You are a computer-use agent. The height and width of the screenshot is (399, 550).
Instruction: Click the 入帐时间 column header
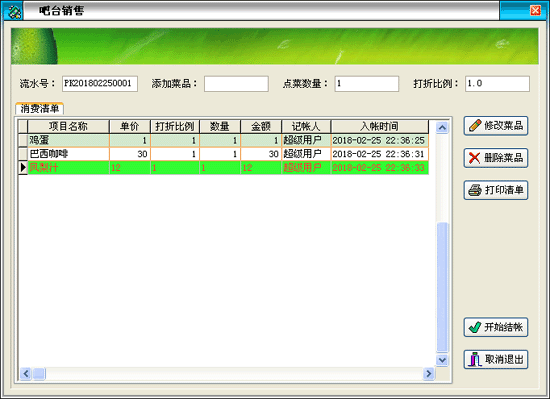(x=380, y=126)
